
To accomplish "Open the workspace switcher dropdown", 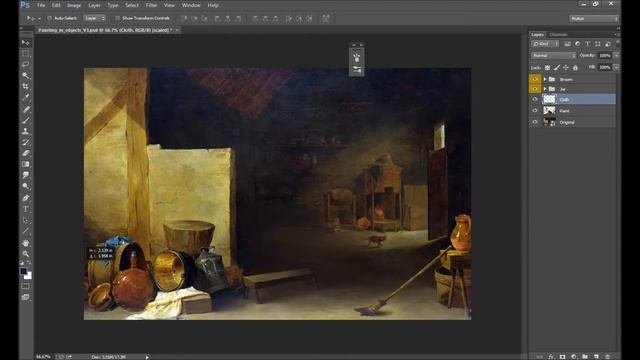I will (x=594, y=18).
